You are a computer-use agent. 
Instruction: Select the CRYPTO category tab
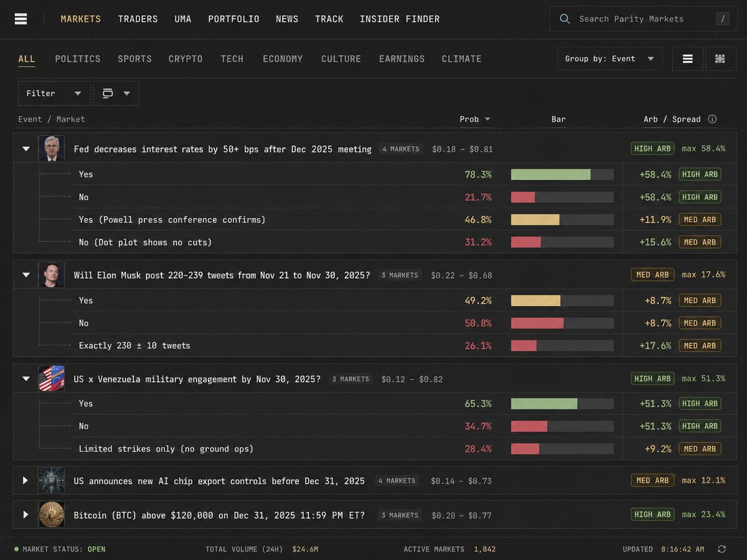pos(186,58)
